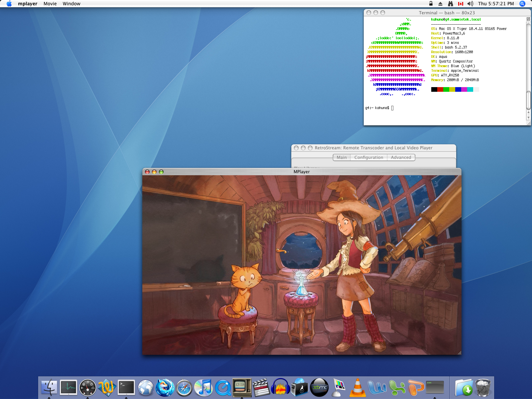The height and width of the screenshot is (399, 532).
Task: Open Spotlight search in the menu bar
Action: tap(522, 4)
